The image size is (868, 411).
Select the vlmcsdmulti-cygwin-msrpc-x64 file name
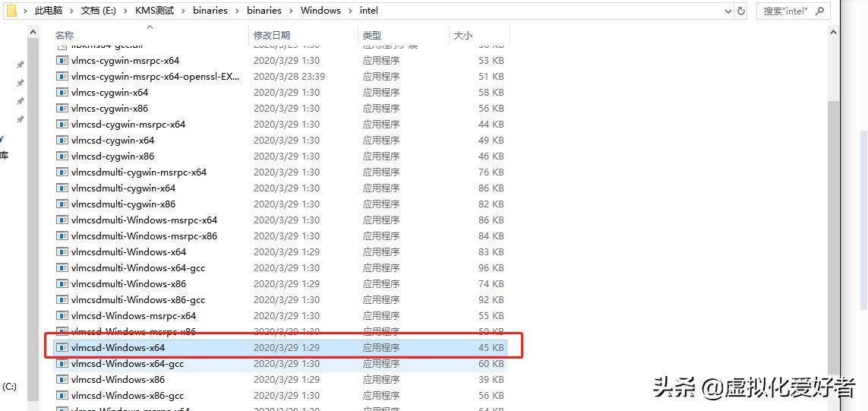(x=139, y=172)
